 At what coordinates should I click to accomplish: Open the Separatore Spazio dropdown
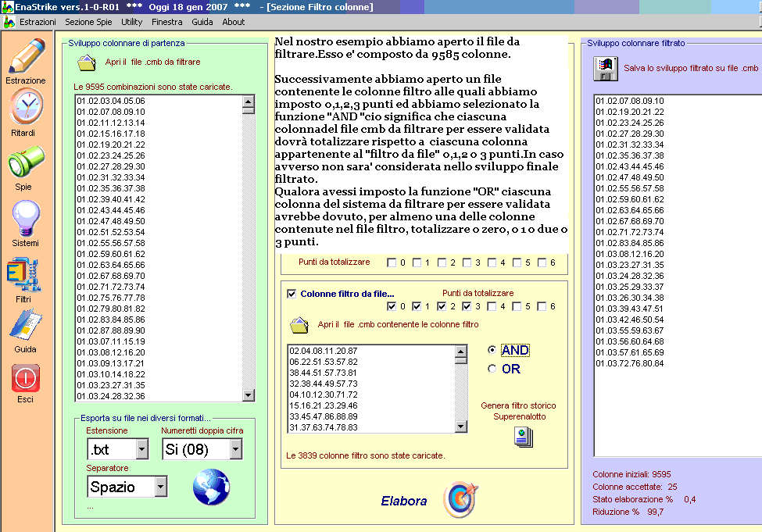click(161, 487)
